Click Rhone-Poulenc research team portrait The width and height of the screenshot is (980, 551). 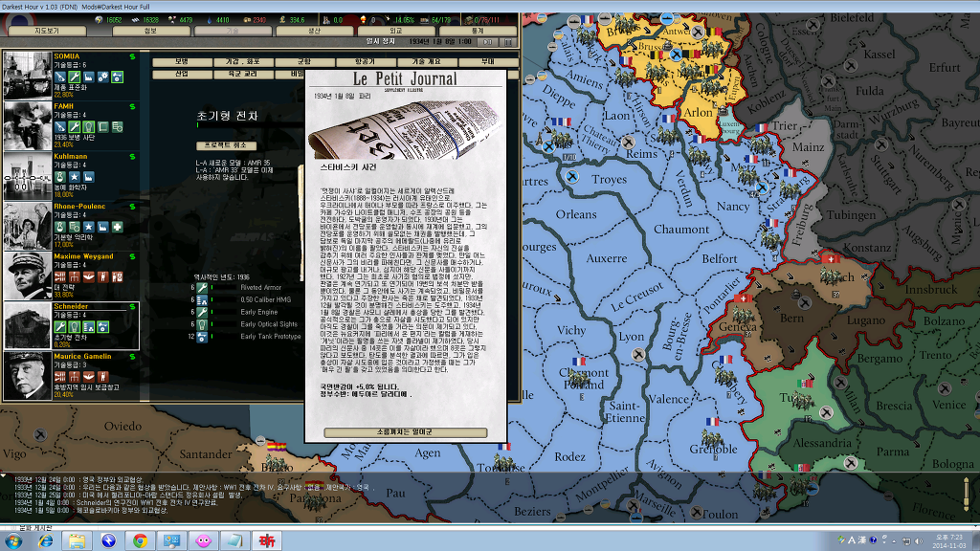click(x=28, y=226)
